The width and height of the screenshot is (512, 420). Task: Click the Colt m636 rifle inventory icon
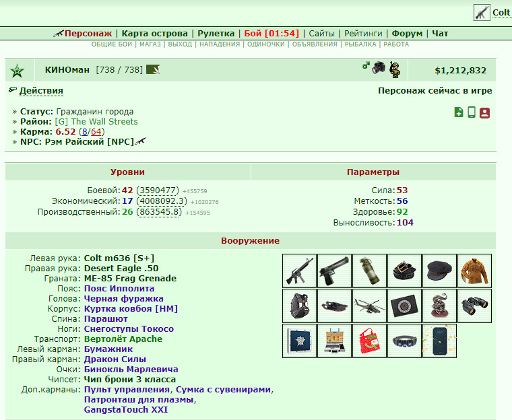tap(299, 271)
